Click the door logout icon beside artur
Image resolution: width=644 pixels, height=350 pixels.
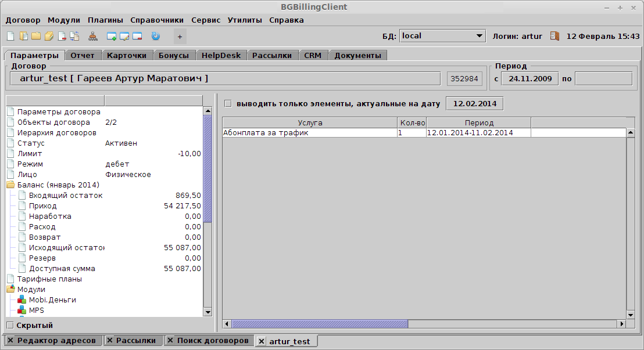[x=554, y=36]
